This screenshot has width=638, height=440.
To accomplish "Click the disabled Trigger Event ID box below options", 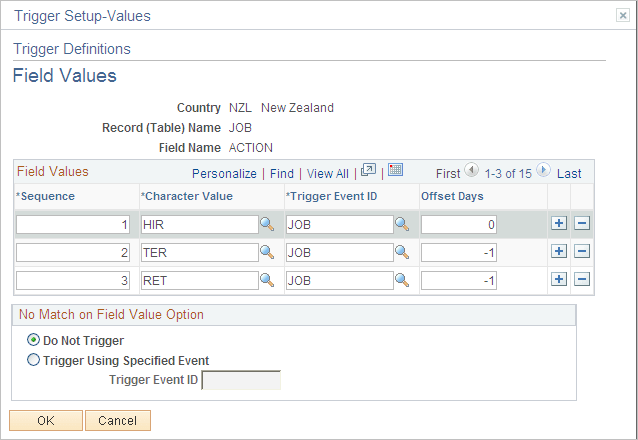I will pos(241,380).
